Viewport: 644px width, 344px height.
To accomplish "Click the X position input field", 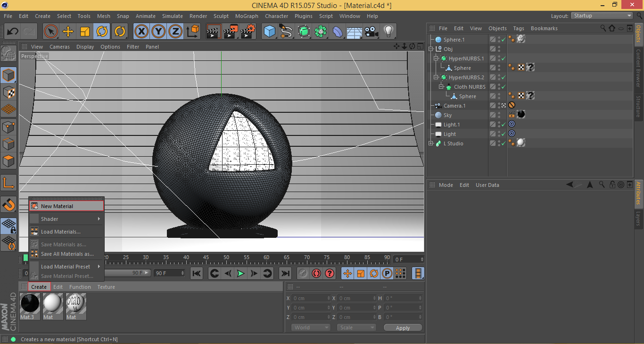I will pyautogui.click(x=311, y=298).
